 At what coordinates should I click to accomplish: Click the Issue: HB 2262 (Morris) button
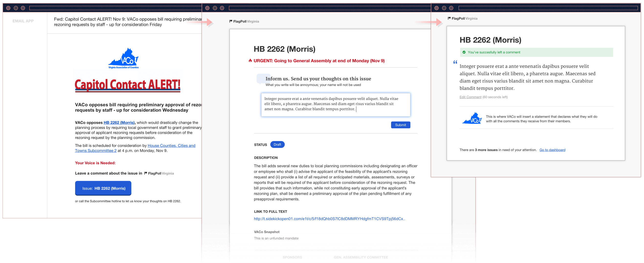pyautogui.click(x=103, y=188)
